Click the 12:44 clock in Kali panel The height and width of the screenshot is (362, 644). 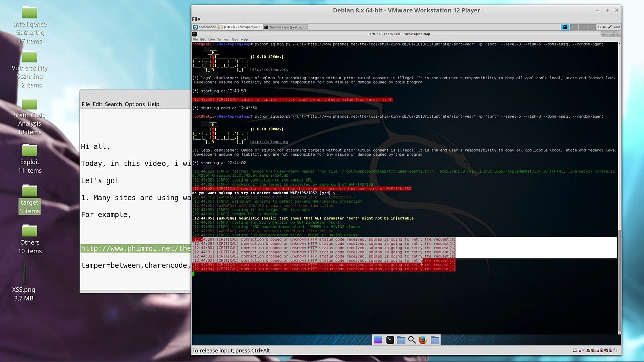(x=601, y=27)
